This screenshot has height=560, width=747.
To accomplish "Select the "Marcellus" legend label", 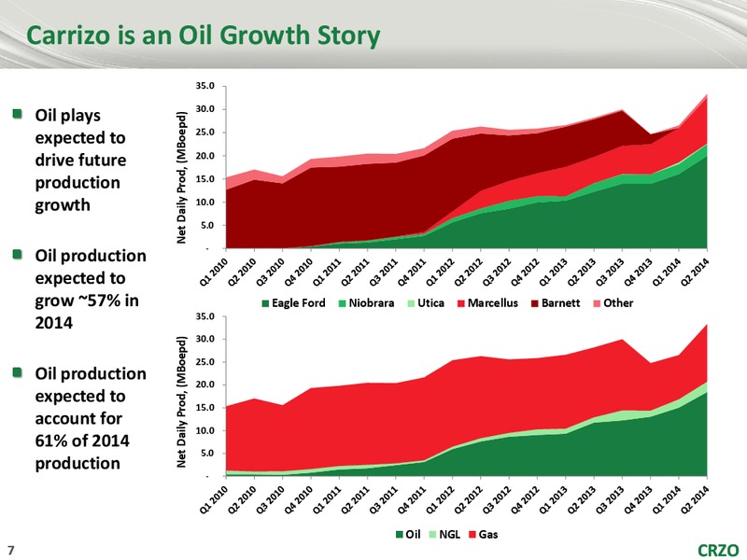I will 493,303.
